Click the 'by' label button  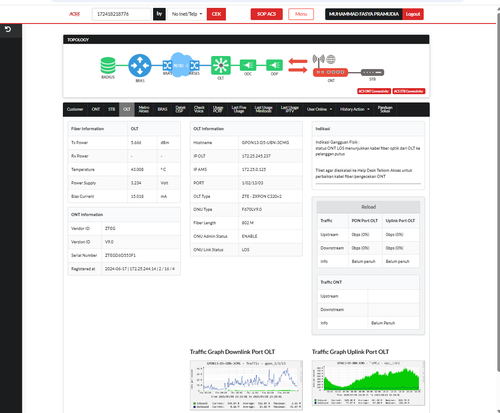coord(159,14)
